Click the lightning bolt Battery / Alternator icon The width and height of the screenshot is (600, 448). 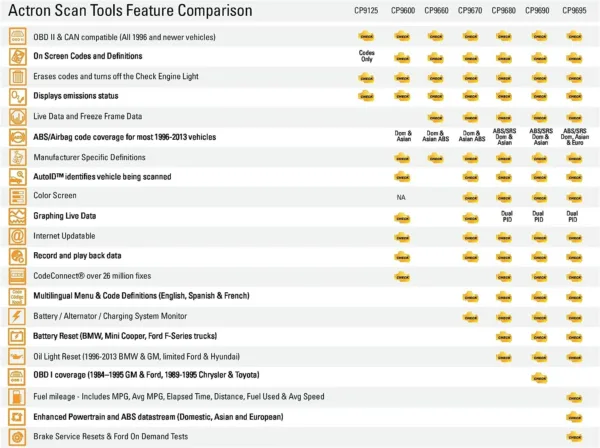[x=18, y=316]
